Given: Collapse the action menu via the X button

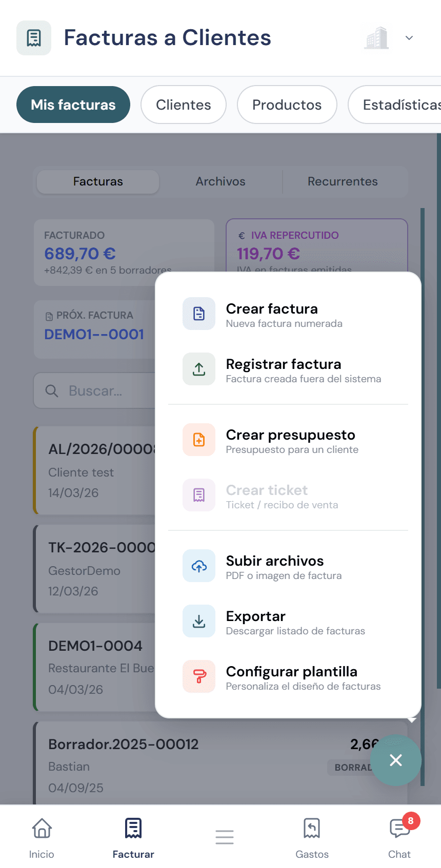Looking at the screenshot, I should coord(395,760).
